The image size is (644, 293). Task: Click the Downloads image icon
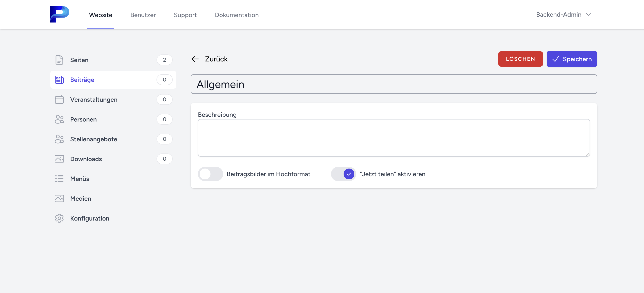tap(59, 159)
